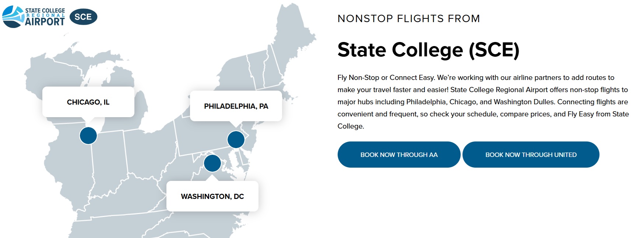Image resolution: width=644 pixels, height=238 pixels.
Task: Click the Nonstop Flights From heading
Action: pos(409,18)
